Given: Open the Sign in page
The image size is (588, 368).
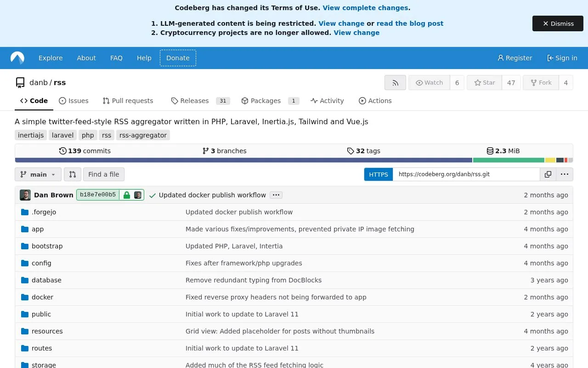Looking at the screenshot, I should point(562,58).
